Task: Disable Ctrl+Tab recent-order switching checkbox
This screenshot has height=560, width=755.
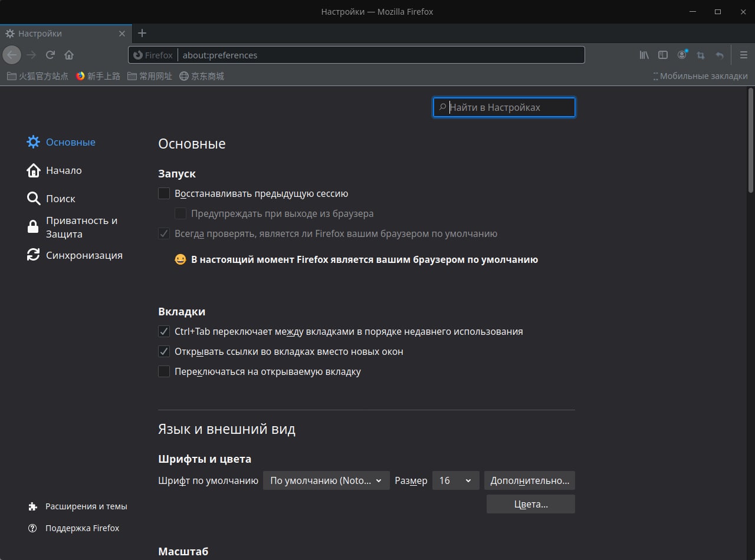Action: tap(164, 331)
